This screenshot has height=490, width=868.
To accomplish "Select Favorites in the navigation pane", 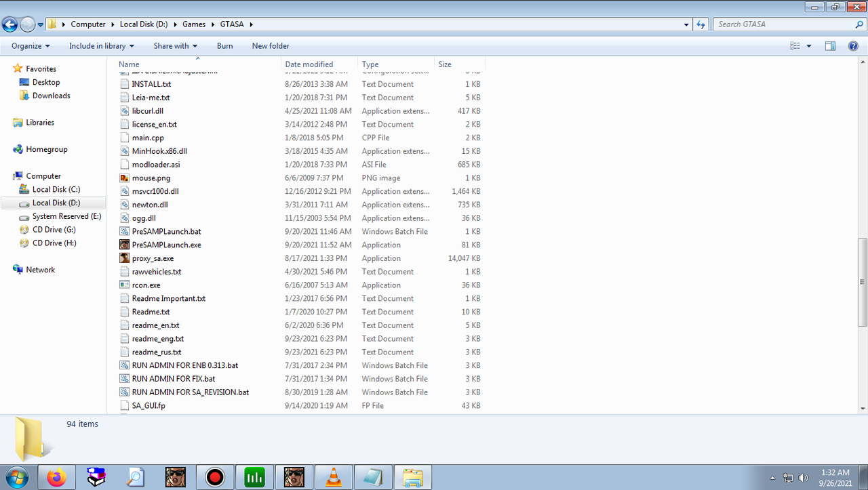I will (41, 69).
